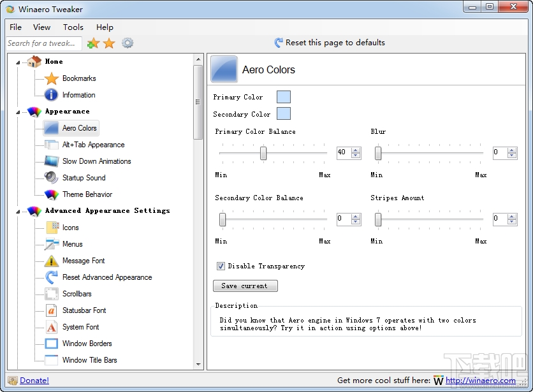Click the Slow Down Animations icon
Viewport: 533px width, 392px height.
click(52, 161)
